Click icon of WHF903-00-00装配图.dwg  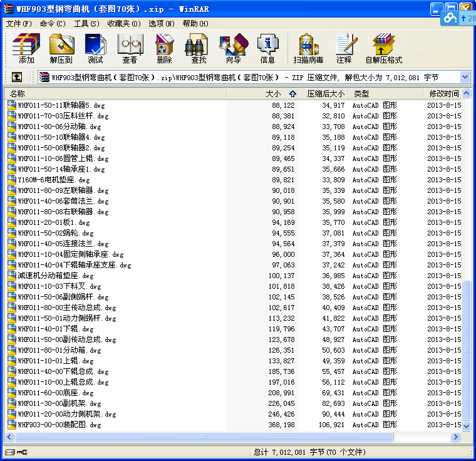12,424
